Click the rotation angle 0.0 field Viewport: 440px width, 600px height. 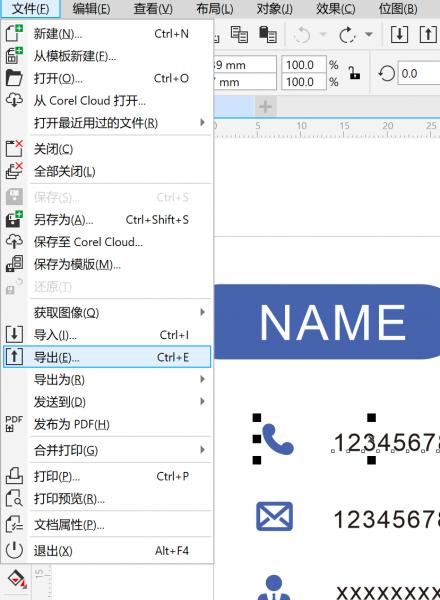[x=419, y=73]
